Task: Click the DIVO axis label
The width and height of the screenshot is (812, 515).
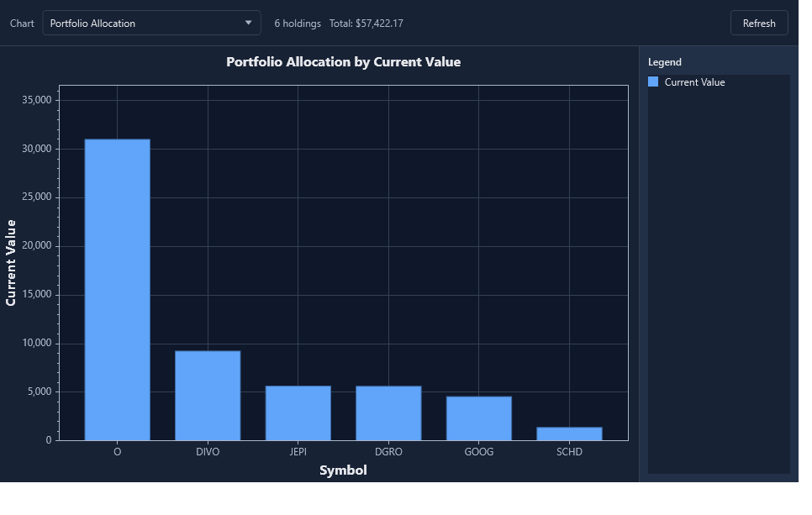Action: pyautogui.click(x=208, y=452)
